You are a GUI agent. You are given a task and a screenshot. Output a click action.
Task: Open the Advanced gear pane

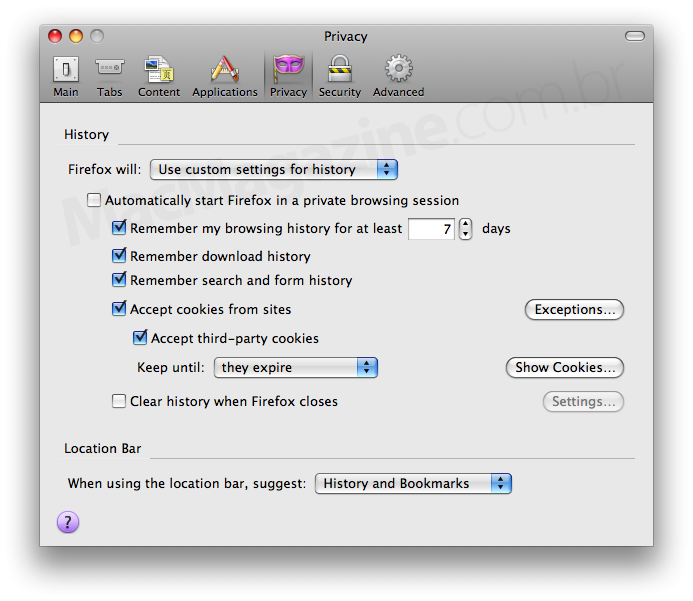pos(398,76)
